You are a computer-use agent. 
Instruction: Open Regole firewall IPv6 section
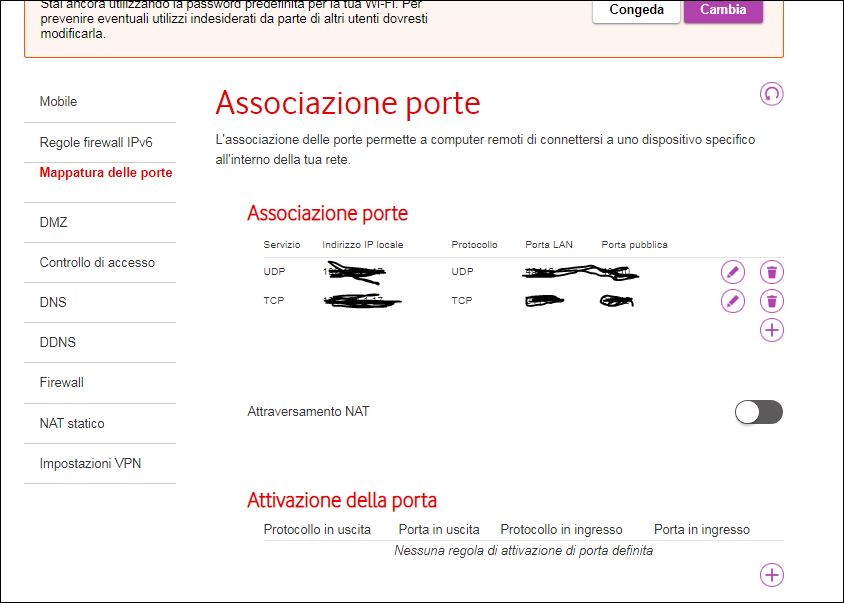click(x=96, y=143)
